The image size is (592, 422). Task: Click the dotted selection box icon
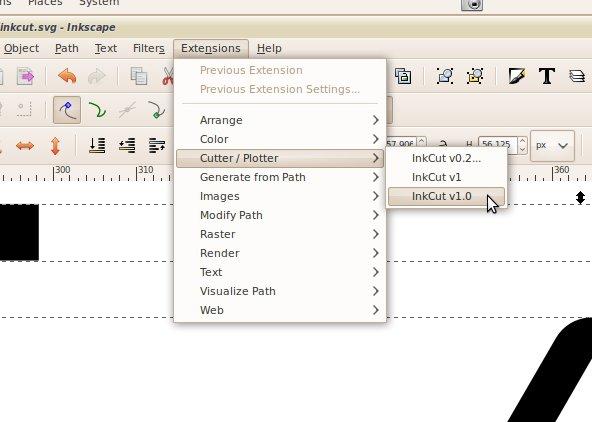click(24, 110)
